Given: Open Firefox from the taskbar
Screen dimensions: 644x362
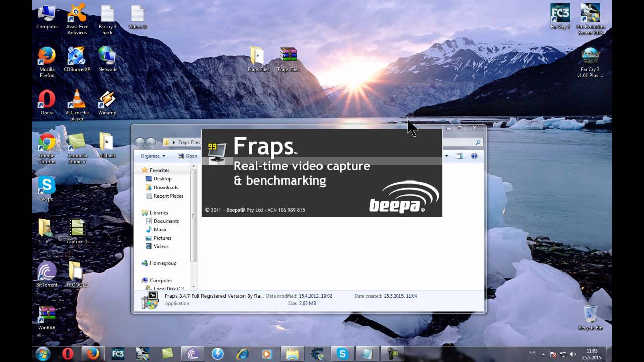Looking at the screenshot, I should point(92,354).
